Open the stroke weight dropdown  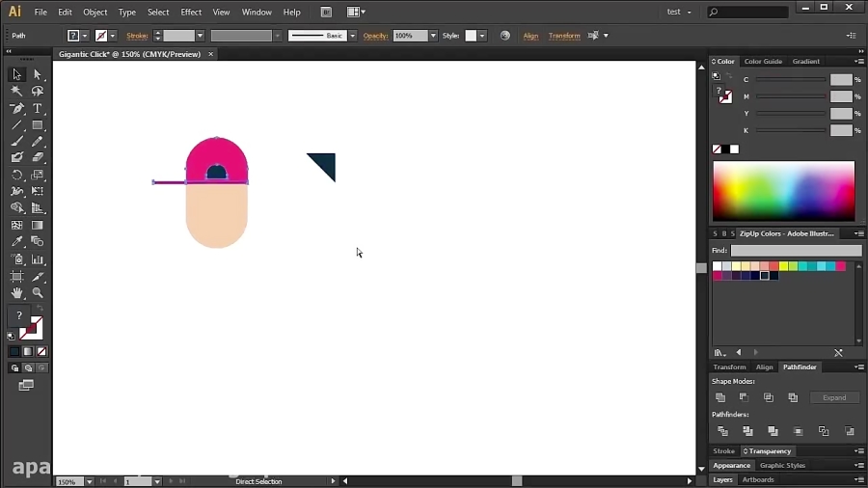[x=200, y=36]
